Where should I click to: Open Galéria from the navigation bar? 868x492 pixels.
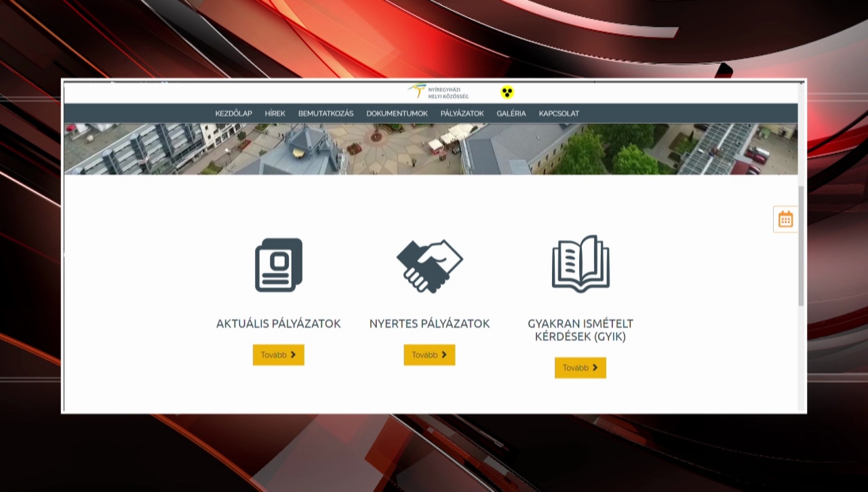pyautogui.click(x=511, y=113)
